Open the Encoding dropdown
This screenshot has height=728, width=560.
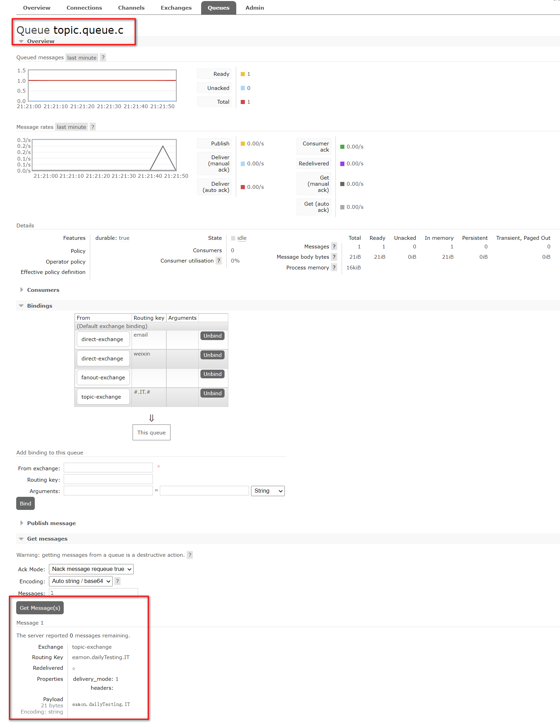tap(81, 581)
